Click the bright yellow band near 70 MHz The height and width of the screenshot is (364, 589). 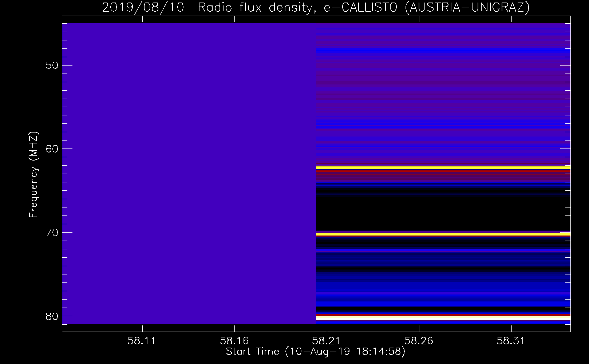(x=443, y=234)
